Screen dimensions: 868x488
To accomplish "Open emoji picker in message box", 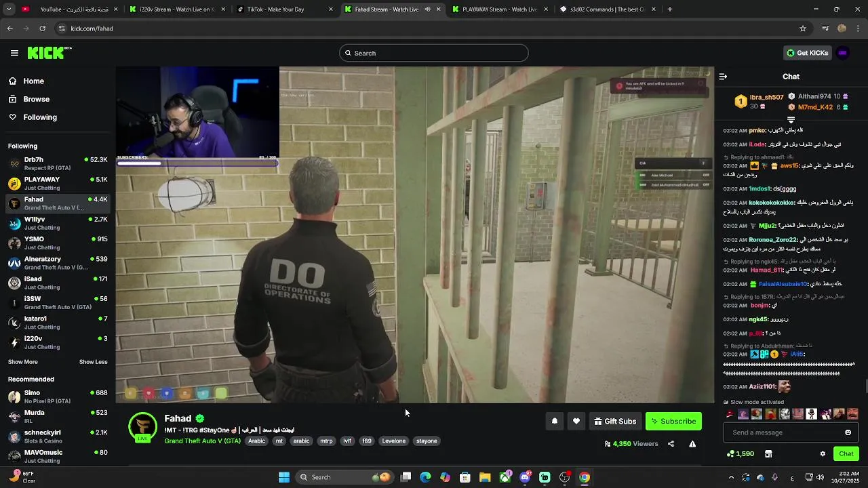I will (848, 432).
